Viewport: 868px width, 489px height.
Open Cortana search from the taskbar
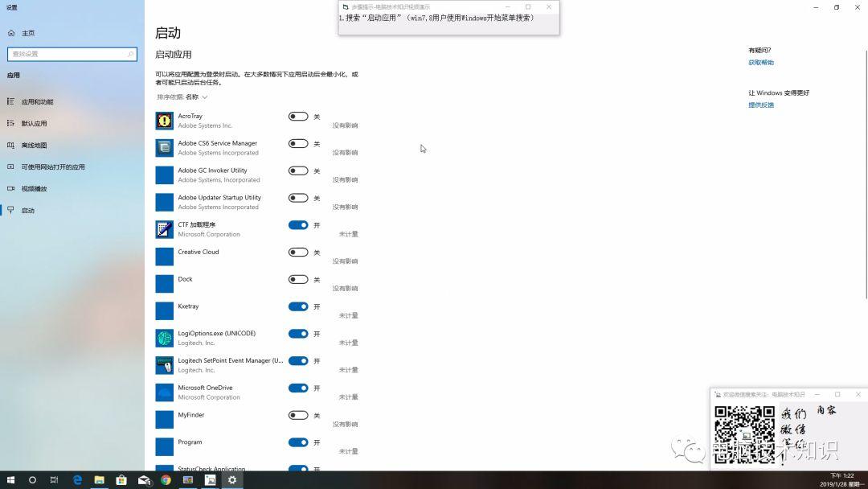32,480
